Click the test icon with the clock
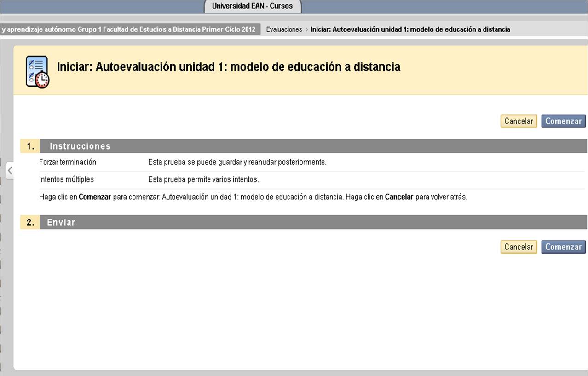This screenshot has height=376, width=588. (37, 72)
